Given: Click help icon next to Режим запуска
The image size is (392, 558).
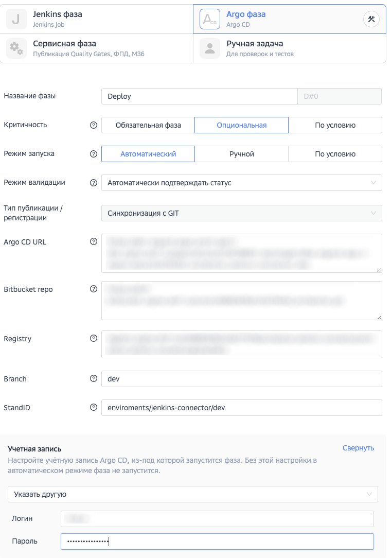Looking at the screenshot, I should 94,154.
